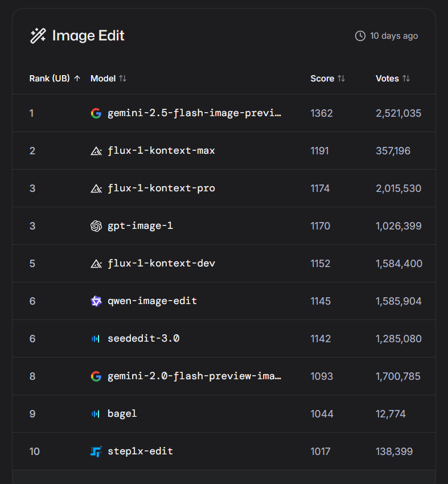448x484 pixels.
Task: Click rank 5 in the flux-1-kontext-dev row
Action: coord(32,264)
